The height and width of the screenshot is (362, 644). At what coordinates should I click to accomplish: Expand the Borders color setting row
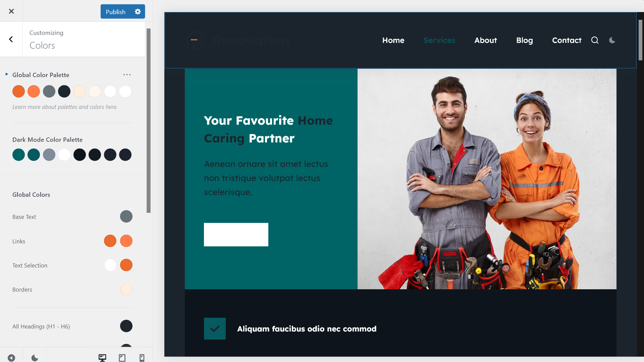click(x=126, y=290)
